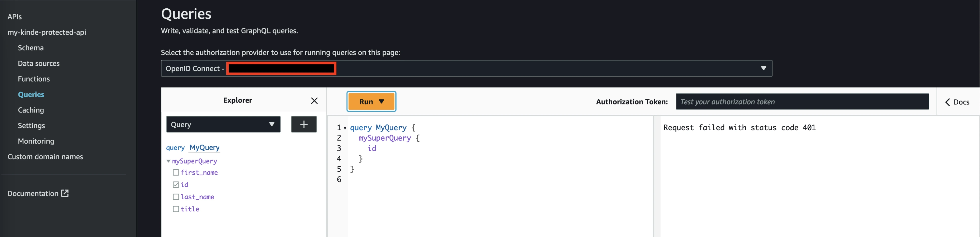Collapse the mySuperQuery tree node
Screen dimensions: 980x237
click(x=168, y=161)
